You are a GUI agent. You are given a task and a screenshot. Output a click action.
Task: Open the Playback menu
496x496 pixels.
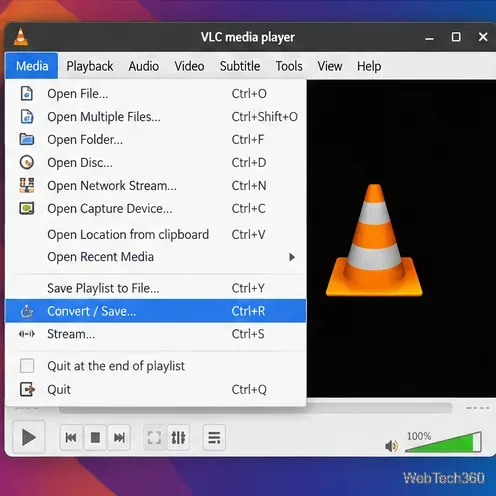coord(90,66)
